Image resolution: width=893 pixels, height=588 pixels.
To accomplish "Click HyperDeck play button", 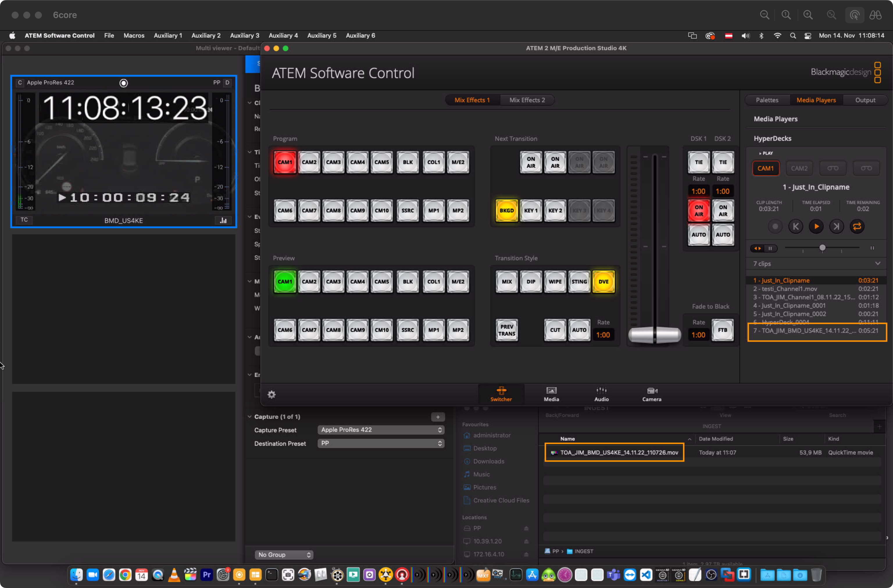I will click(816, 227).
